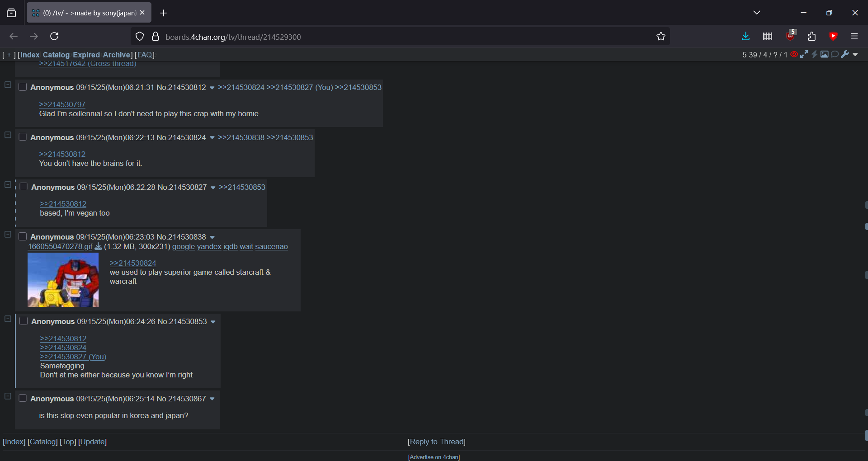
Task: Collapse post No.214530827 with the minus box
Action: [x=8, y=185]
